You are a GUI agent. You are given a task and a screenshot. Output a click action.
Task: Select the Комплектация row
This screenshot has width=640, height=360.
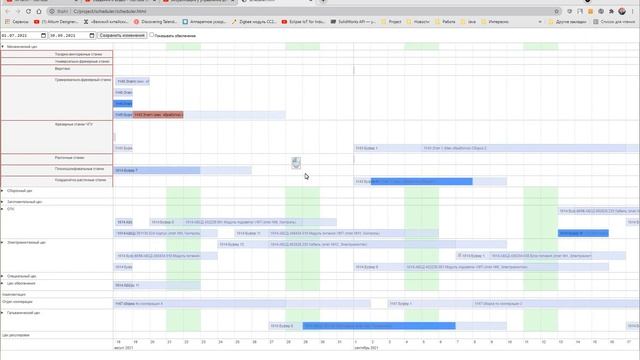tap(57, 294)
